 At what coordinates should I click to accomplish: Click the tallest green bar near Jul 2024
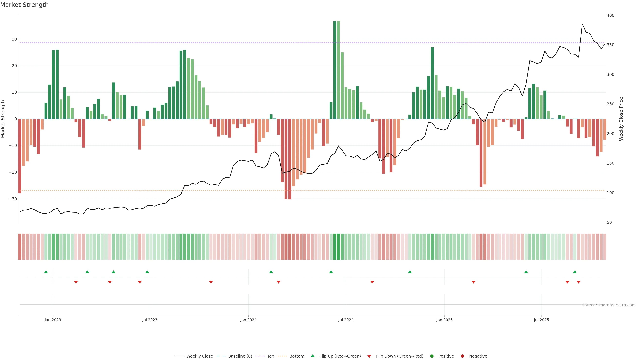[335, 70]
